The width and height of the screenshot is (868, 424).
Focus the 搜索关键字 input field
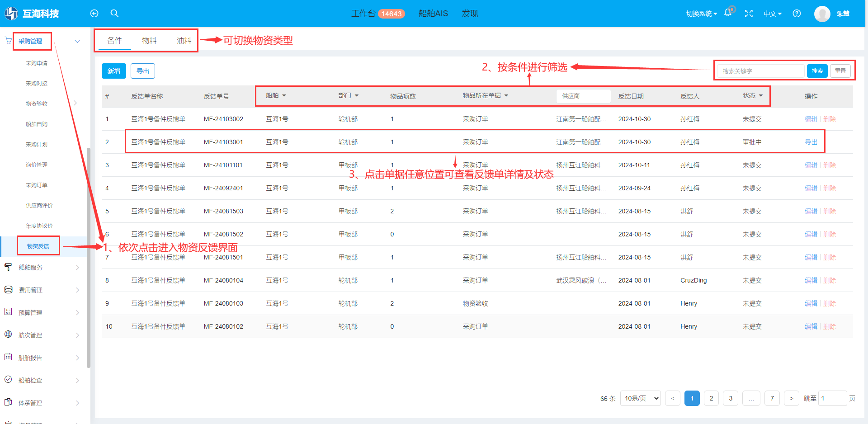[x=761, y=71]
